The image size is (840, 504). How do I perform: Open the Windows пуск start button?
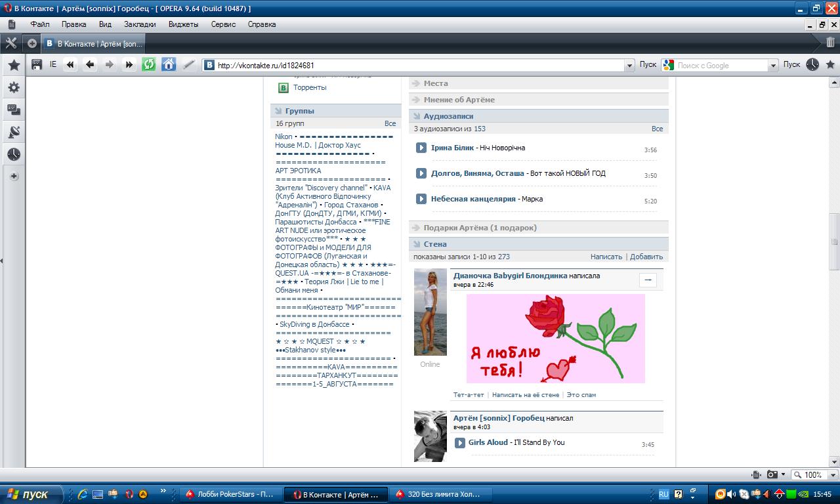[31, 494]
